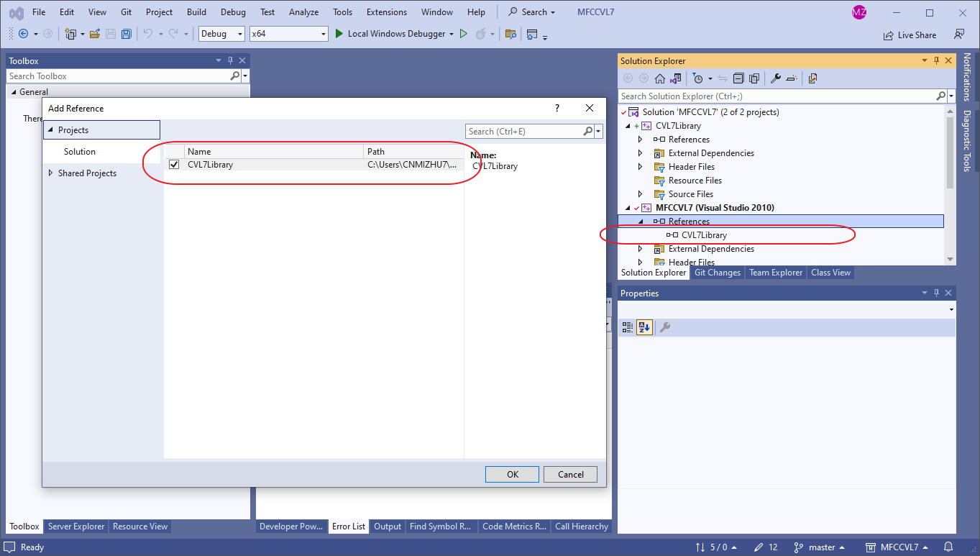
Task: Click the Home icon in Solution Explorer
Action: click(659, 78)
